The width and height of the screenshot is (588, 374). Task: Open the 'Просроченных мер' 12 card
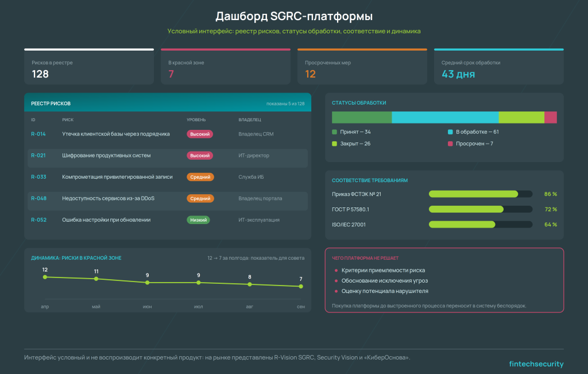(362, 67)
